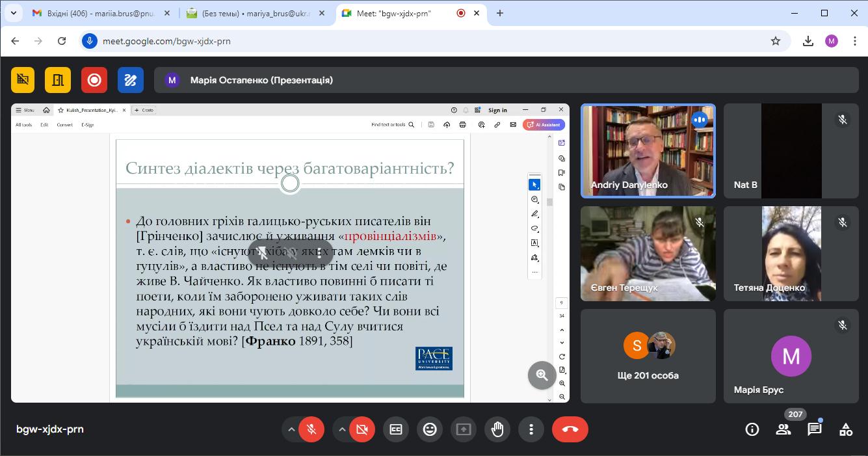Show the participants list
This screenshot has width=868, height=456.
coord(783,429)
